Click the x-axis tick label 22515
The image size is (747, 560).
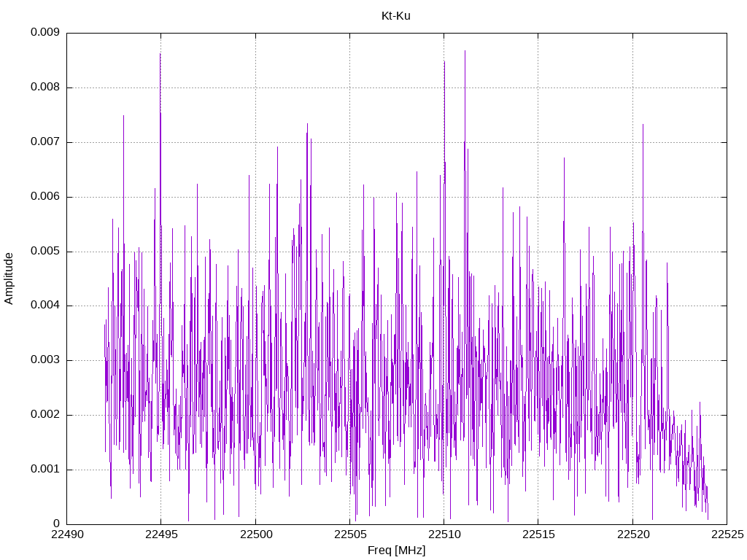point(538,534)
